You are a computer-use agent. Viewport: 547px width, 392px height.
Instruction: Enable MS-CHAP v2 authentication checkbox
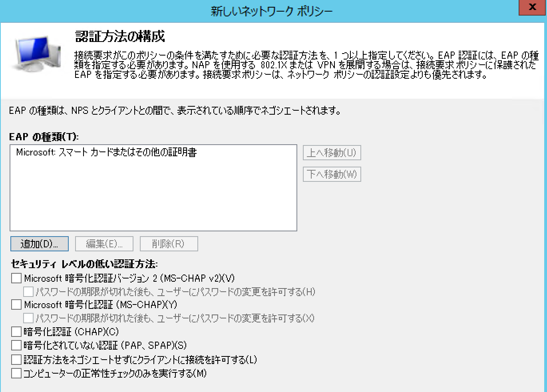(x=16, y=278)
